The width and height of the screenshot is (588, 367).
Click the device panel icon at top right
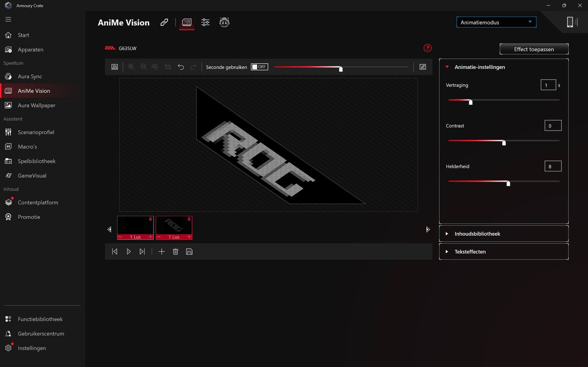coord(572,22)
